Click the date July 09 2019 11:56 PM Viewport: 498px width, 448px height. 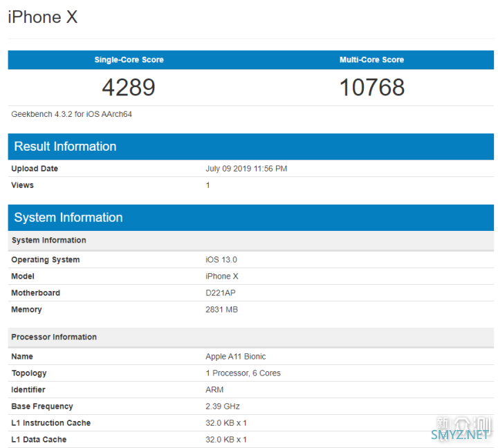tap(246, 169)
